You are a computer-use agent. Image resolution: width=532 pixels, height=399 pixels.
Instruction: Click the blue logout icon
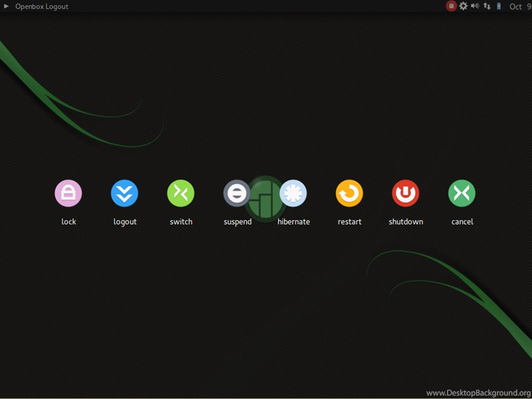pyautogui.click(x=124, y=193)
